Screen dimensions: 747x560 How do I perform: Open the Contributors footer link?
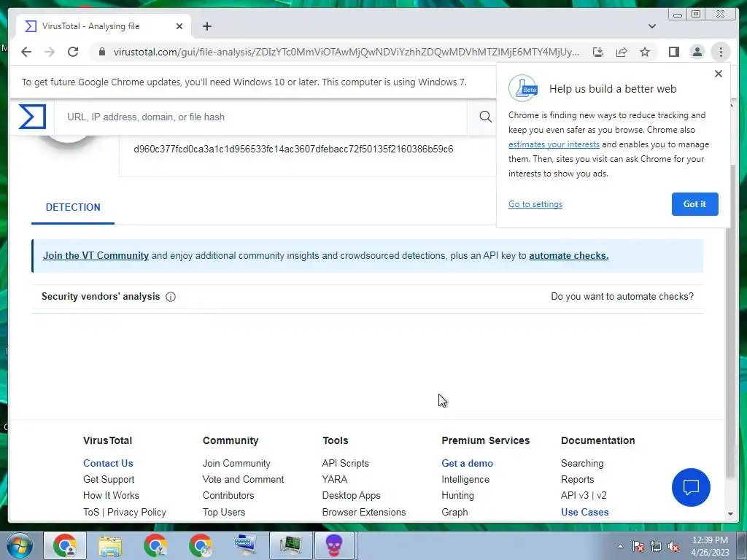click(228, 495)
